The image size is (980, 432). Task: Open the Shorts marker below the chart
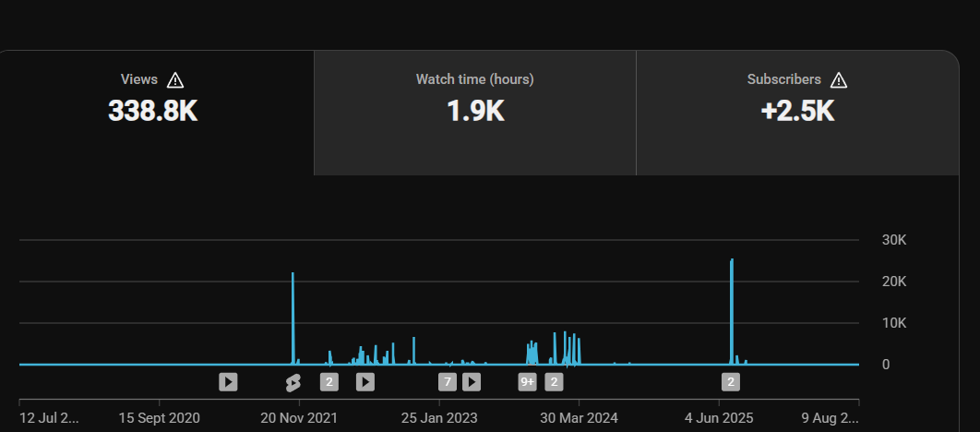tap(293, 382)
